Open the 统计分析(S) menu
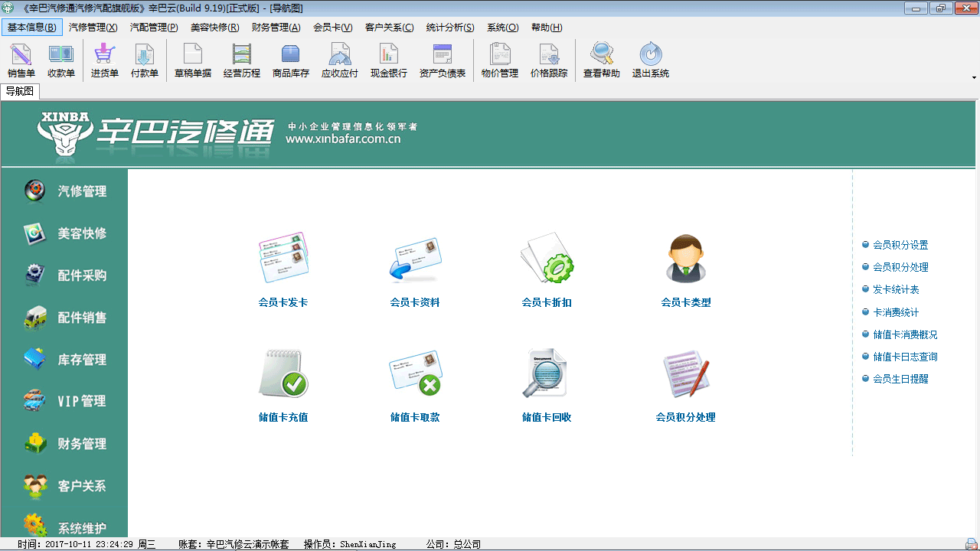980x551 pixels. click(x=450, y=28)
